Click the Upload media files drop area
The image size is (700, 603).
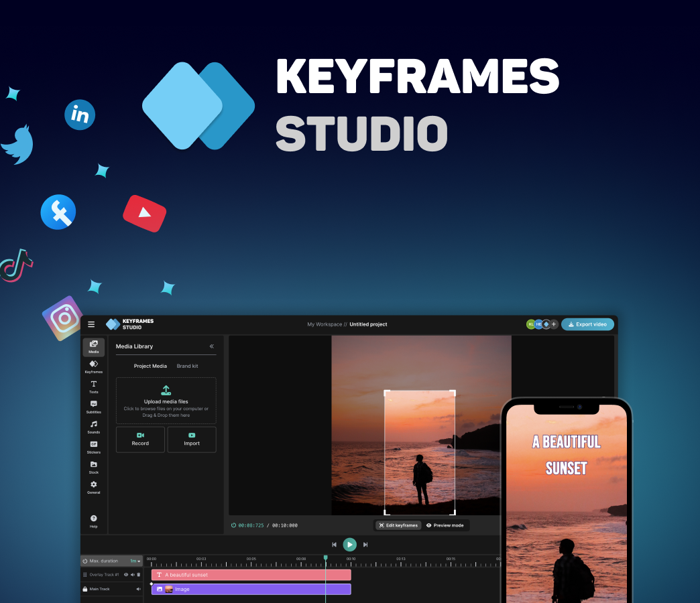pos(166,401)
